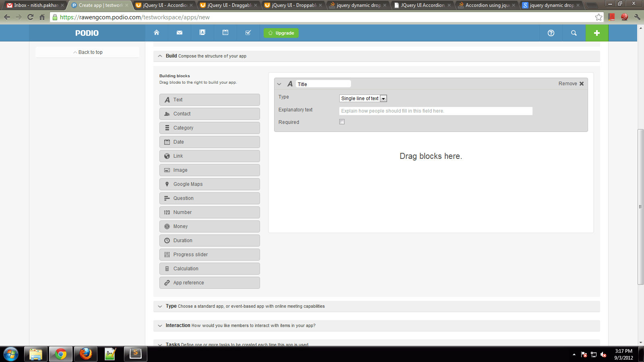Switch to the JQuery UI Accordion browser tab
Screen dimensions: 644x362
421,5
